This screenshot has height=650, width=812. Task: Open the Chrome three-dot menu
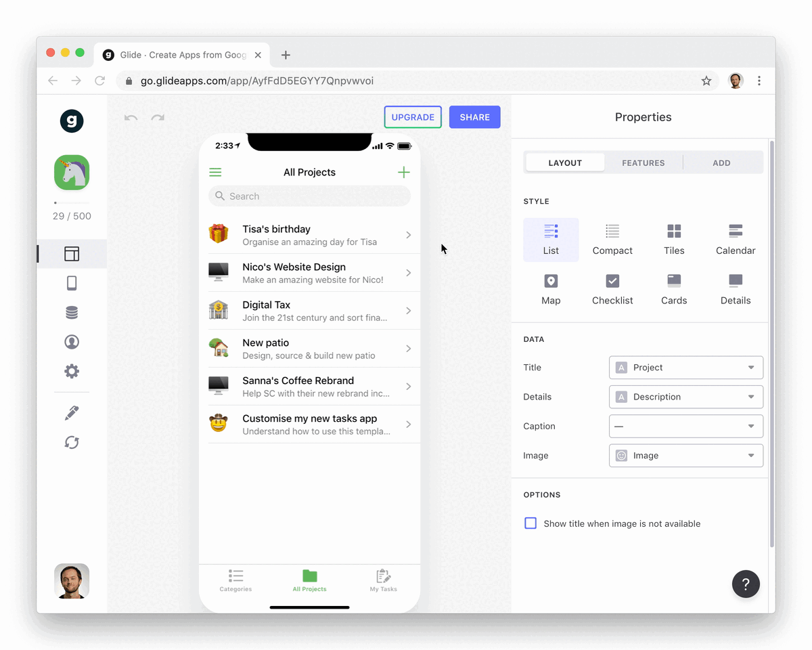click(x=759, y=81)
